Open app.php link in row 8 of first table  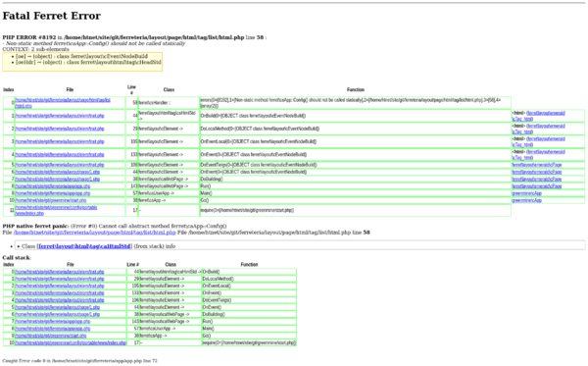[53, 186]
